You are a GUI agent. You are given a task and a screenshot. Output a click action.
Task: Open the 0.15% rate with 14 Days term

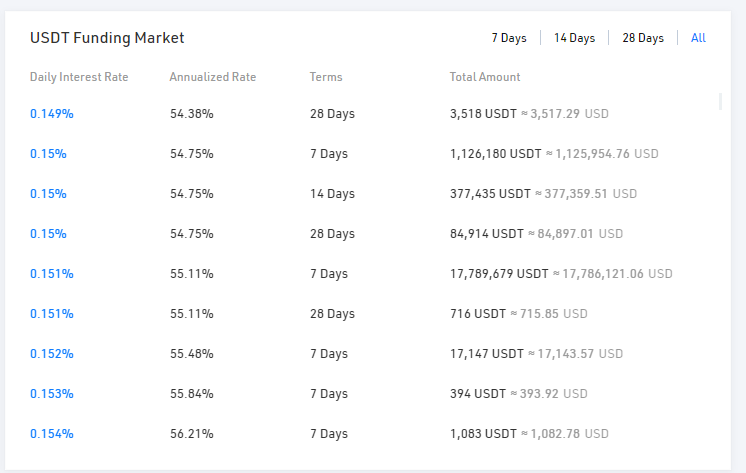tap(48, 194)
